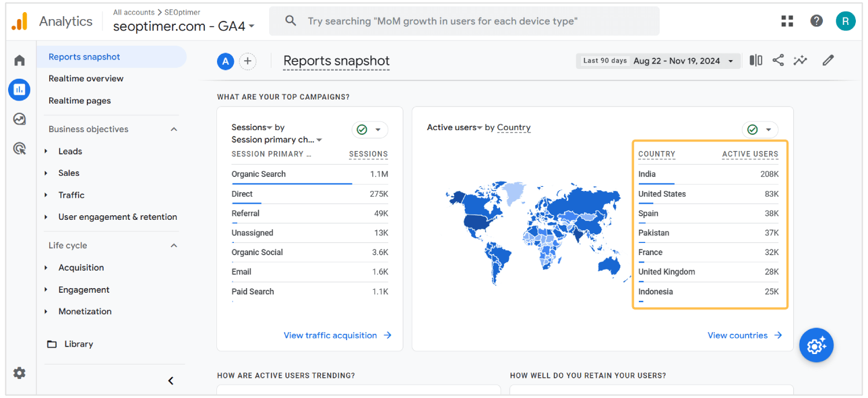Click the Share this report icon
The width and height of the screenshot is (868, 398).
pos(778,60)
